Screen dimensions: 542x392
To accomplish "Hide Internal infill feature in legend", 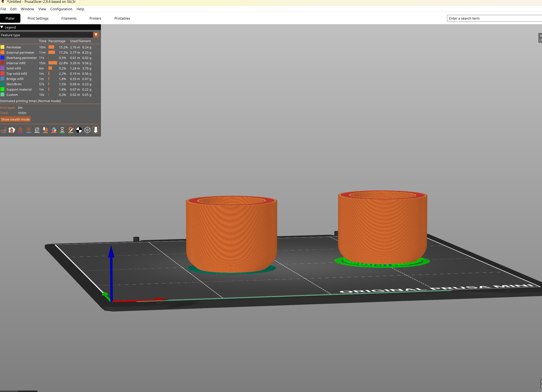I will (16, 63).
